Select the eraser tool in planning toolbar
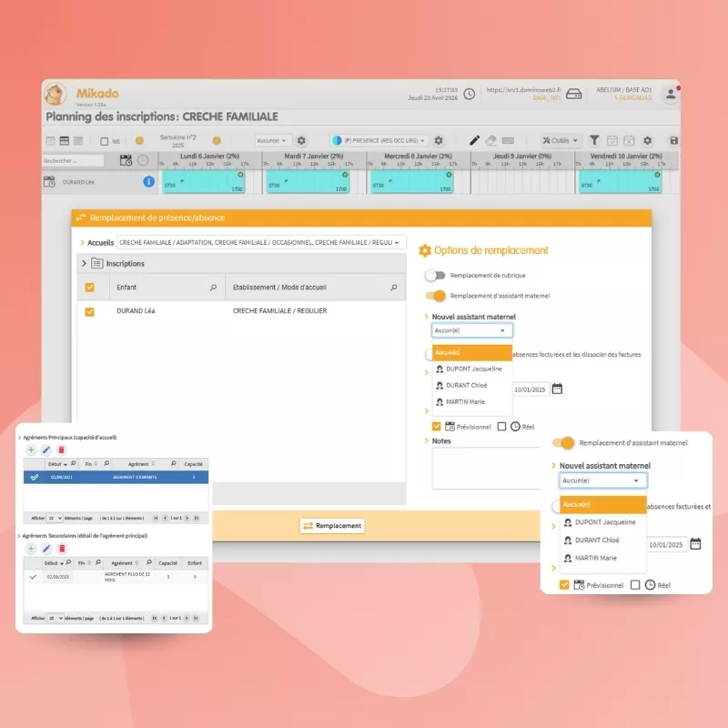728x728 pixels. tap(490, 141)
